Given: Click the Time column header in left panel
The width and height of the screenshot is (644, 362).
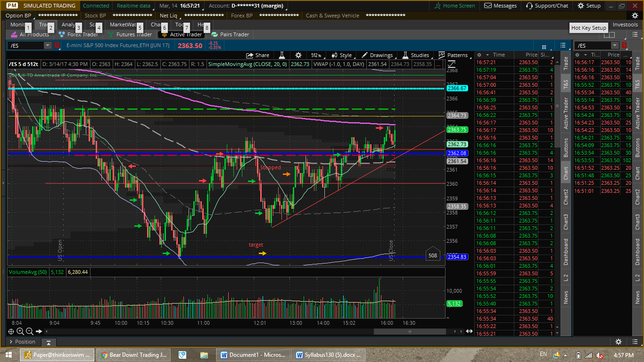Looking at the screenshot, I should pos(499,55).
